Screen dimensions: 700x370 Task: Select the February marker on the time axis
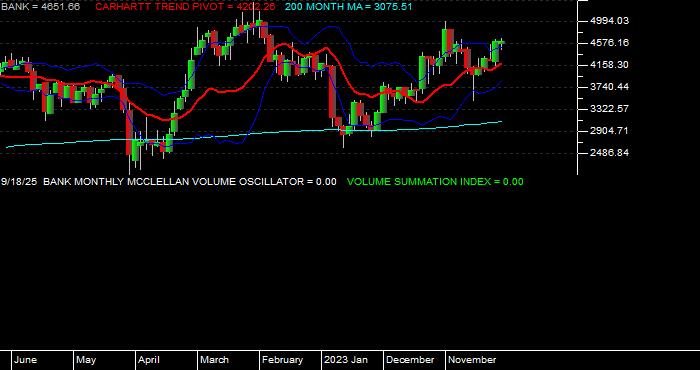(282, 360)
